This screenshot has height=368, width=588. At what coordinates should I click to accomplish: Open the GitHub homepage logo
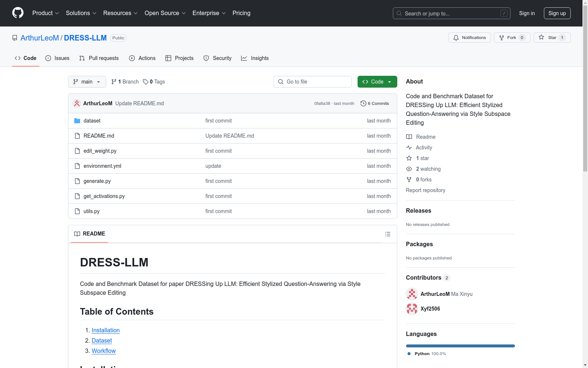[x=18, y=13]
